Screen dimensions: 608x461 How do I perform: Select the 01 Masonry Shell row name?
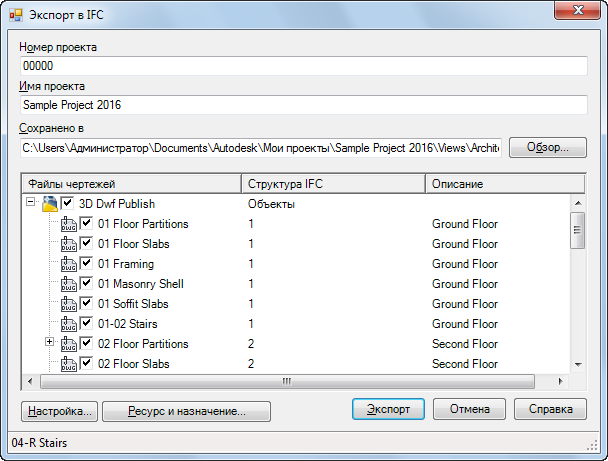[141, 284]
